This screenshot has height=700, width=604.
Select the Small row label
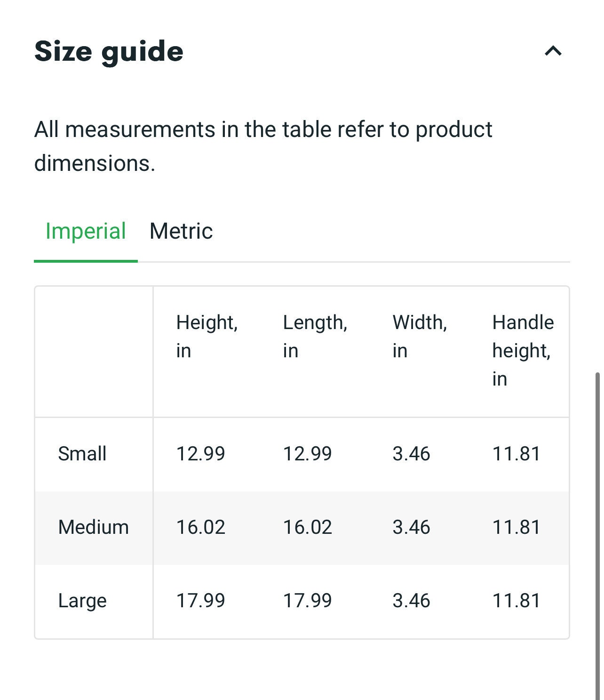coord(82,454)
